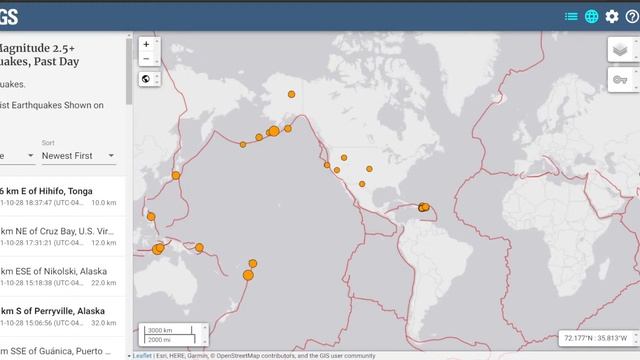The height and width of the screenshot is (360, 640).
Task: Open the map layers control
Action: pyautogui.click(x=620, y=50)
